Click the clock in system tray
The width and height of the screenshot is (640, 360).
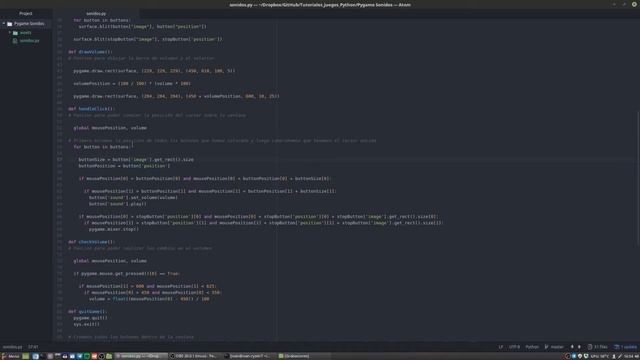point(628,356)
